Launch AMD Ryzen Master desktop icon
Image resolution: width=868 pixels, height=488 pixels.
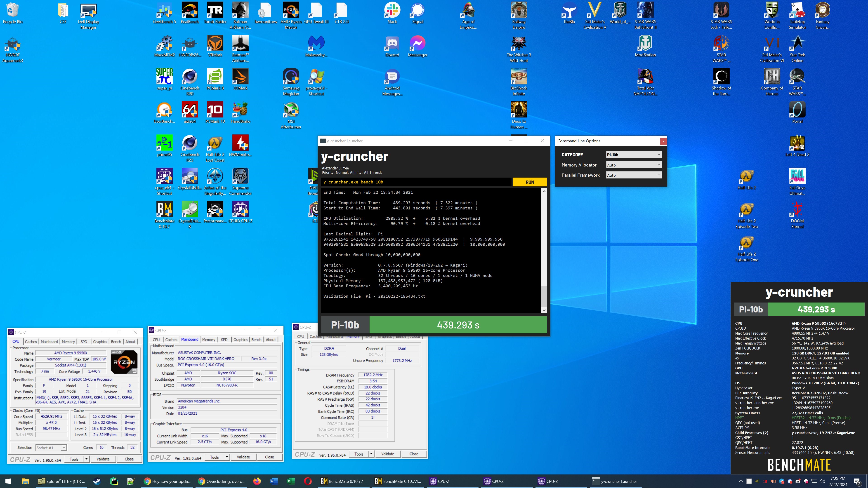pos(291,16)
